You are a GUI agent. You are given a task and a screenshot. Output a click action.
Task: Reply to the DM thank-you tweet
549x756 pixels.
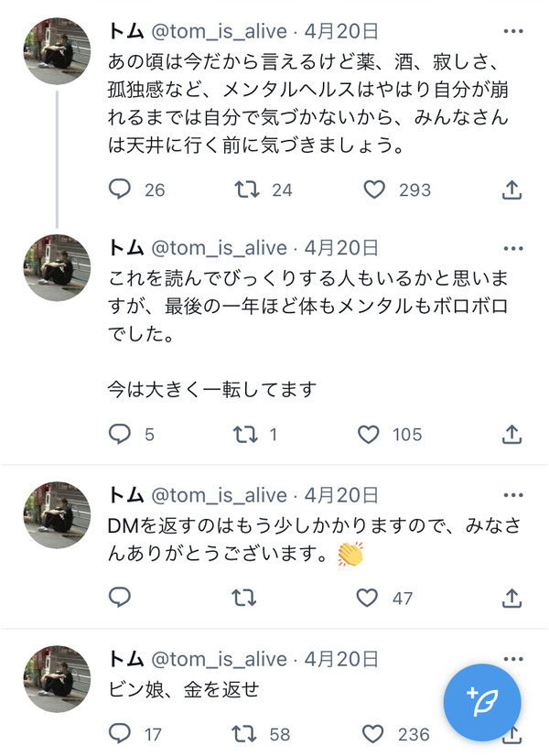(x=120, y=599)
